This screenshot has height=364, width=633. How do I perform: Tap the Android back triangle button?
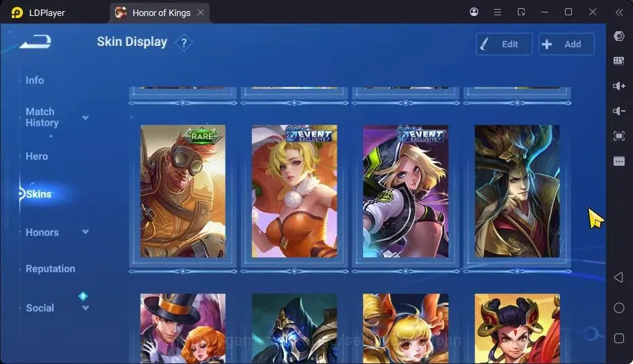[618, 277]
